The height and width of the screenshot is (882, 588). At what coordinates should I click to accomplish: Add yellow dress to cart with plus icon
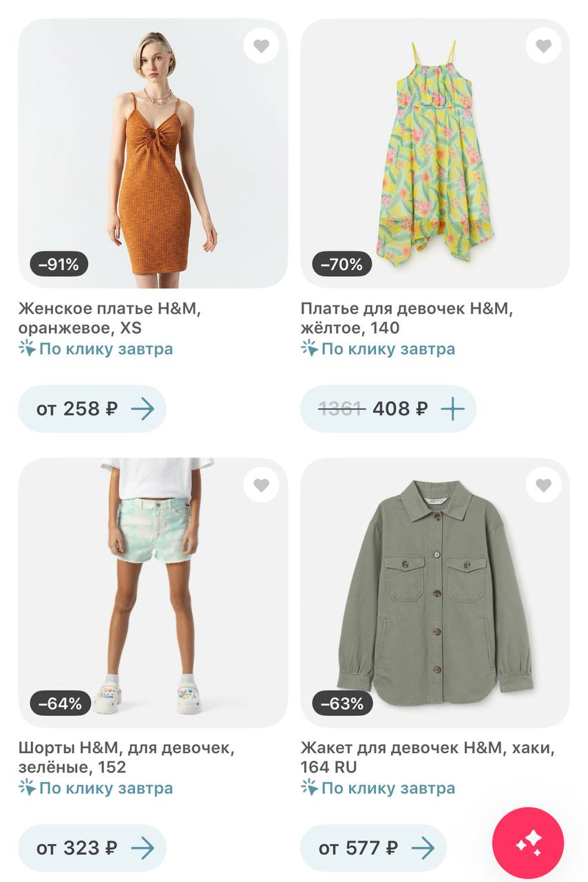click(452, 409)
